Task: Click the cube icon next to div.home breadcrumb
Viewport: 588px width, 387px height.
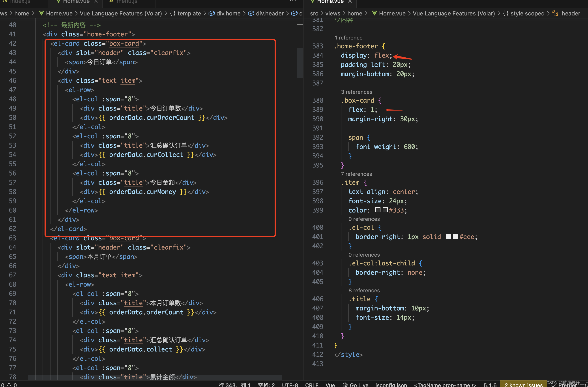Action: (x=212, y=13)
